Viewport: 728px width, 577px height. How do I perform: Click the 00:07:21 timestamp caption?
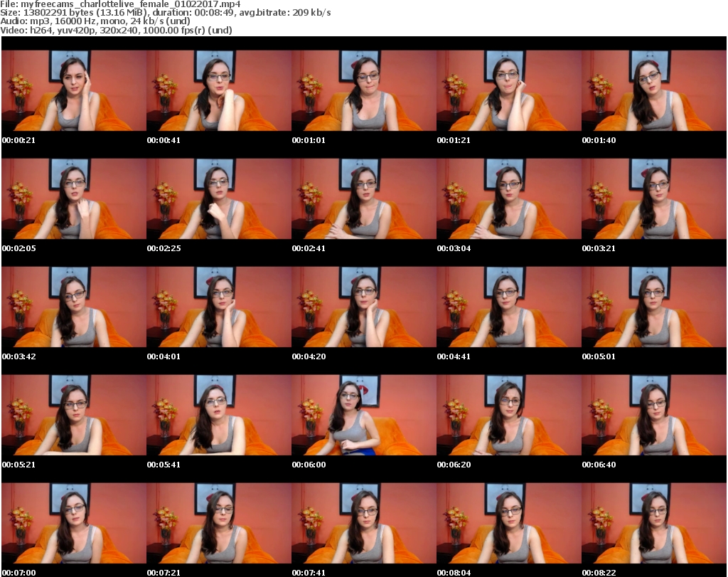tap(164, 573)
